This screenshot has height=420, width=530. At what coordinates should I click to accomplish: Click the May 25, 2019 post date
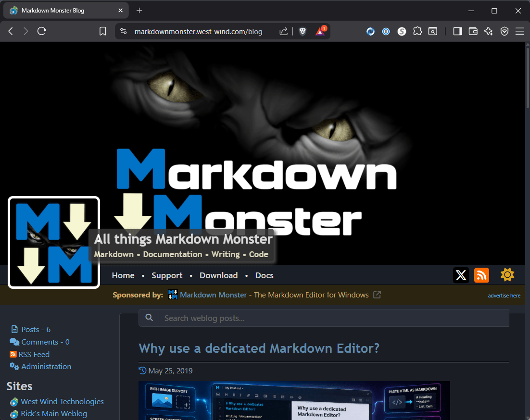click(170, 371)
